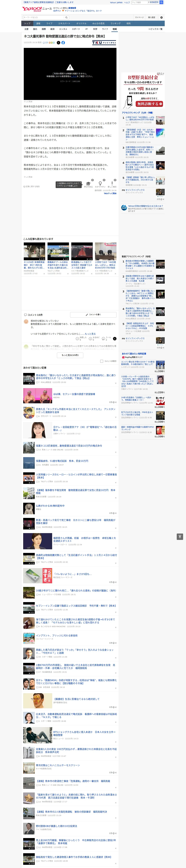Click the magnifier button beside the keyword field

click(x=66, y=18)
